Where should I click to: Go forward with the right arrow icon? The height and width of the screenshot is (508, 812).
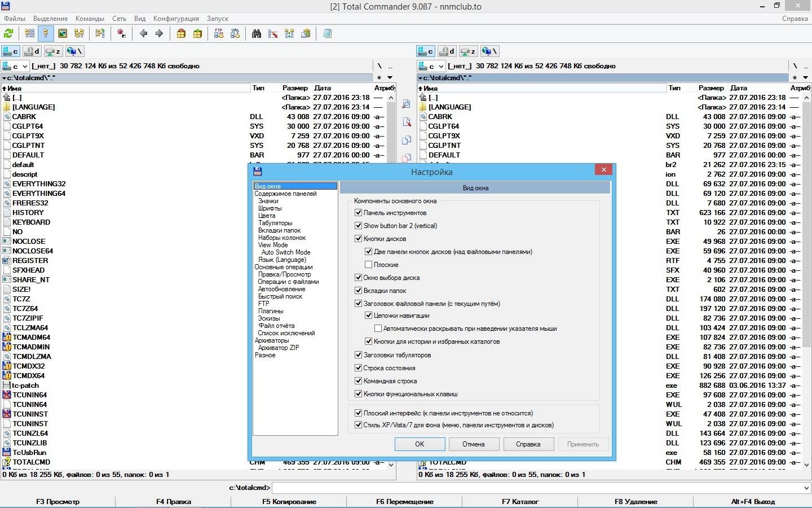point(160,33)
